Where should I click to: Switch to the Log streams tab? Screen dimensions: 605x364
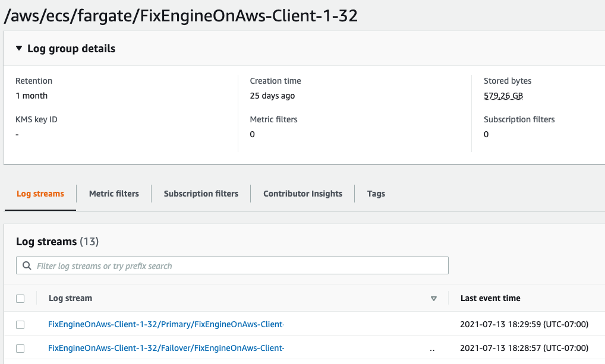tap(40, 194)
